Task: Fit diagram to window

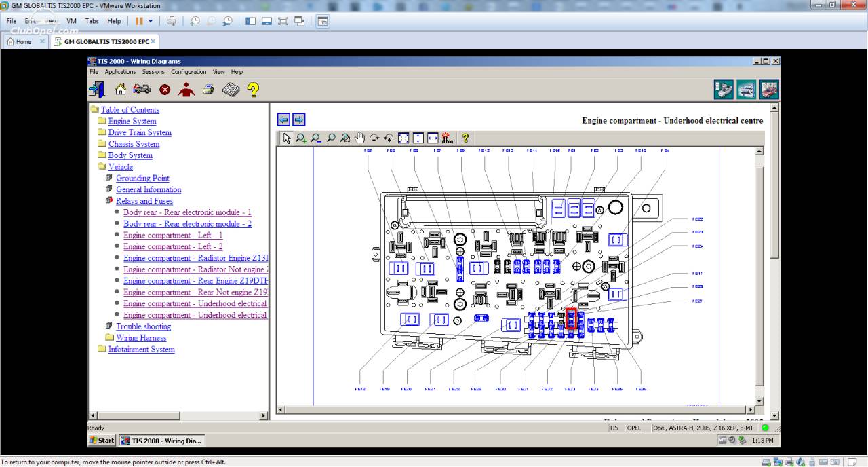Action: (x=403, y=138)
